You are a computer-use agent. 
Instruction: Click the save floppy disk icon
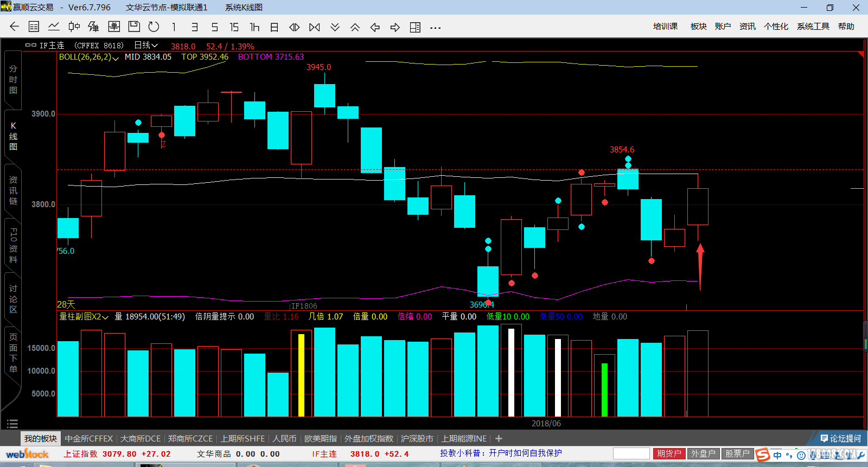tap(134, 27)
